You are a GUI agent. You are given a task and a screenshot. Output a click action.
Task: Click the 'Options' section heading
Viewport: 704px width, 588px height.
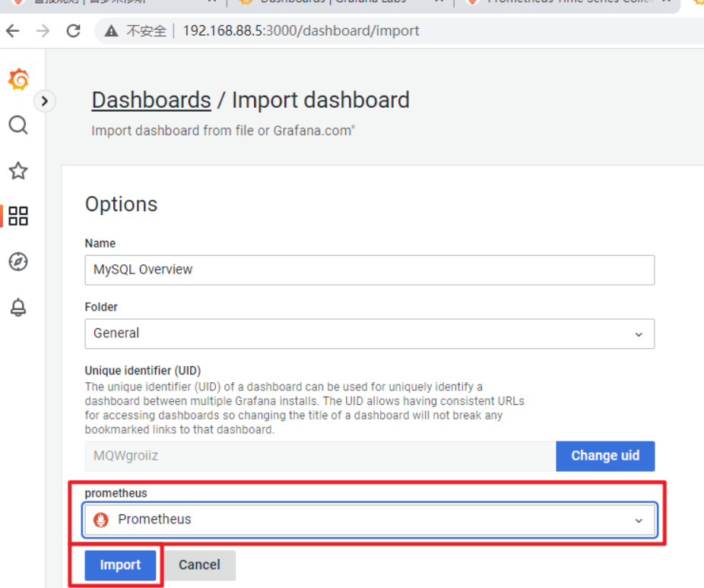click(x=121, y=204)
